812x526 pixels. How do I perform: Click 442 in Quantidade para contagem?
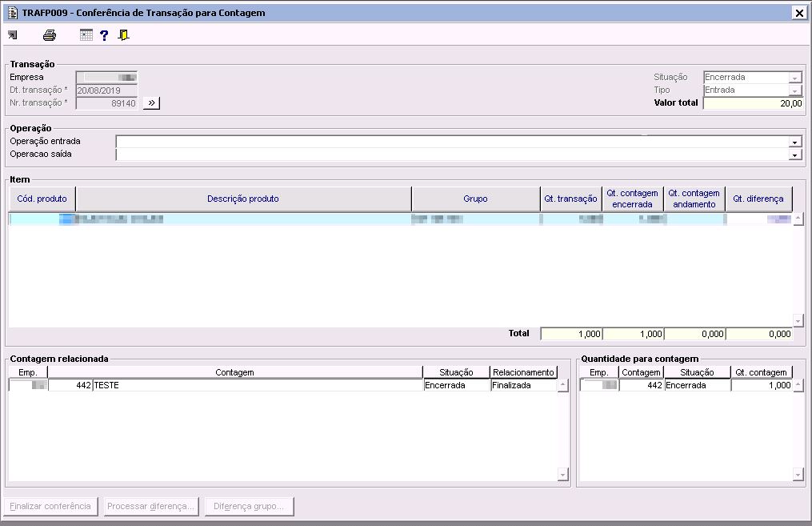click(641, 385)
